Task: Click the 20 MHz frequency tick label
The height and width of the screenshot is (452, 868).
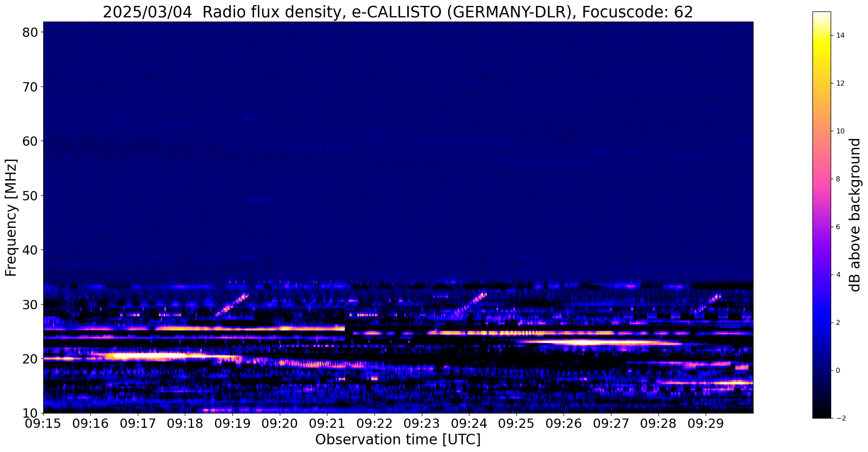Action: point(30,359)
